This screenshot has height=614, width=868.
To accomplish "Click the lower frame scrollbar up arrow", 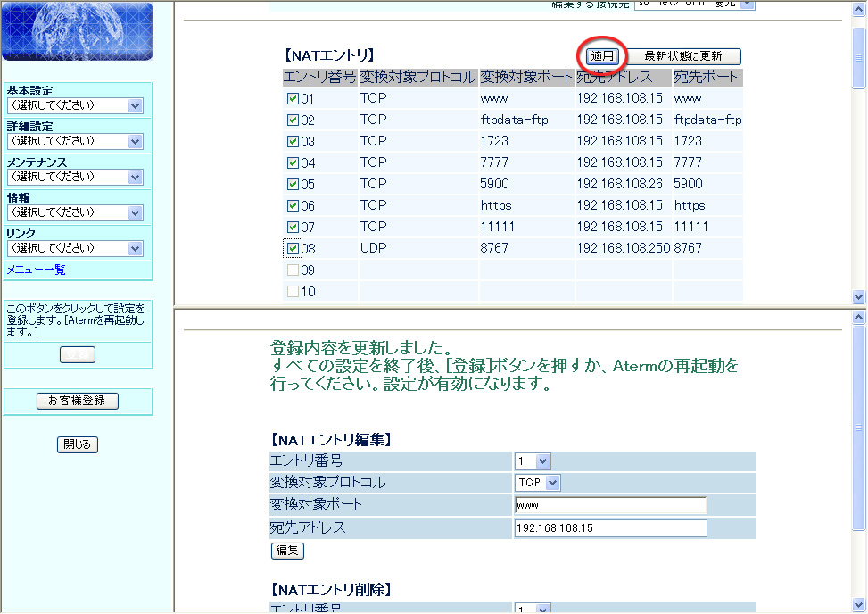I will 858,317.
